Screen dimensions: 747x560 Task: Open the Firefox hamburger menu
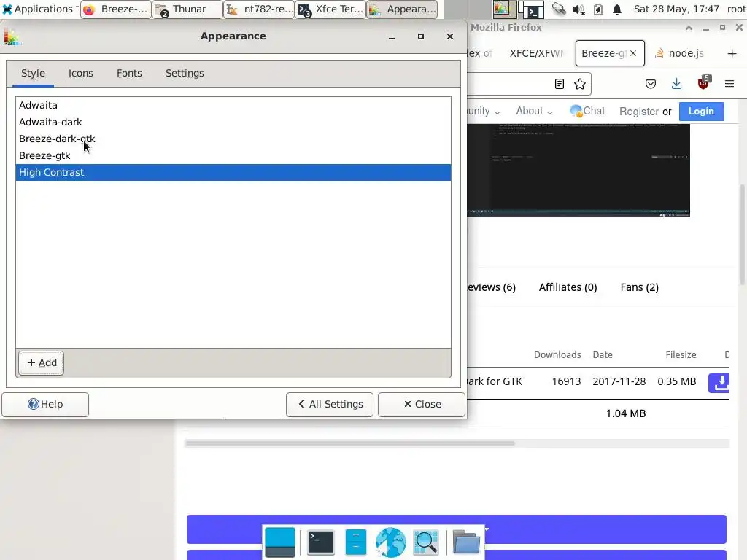(729, 84)
